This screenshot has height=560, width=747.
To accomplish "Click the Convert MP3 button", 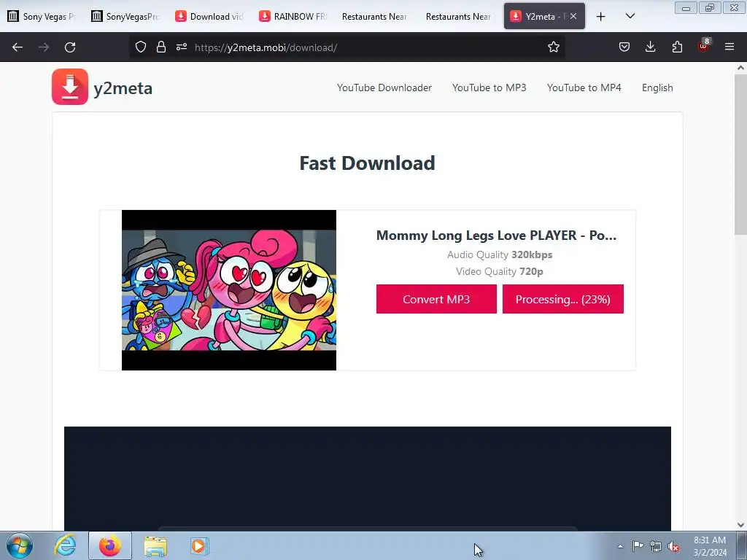I will [x=436, y=299].
